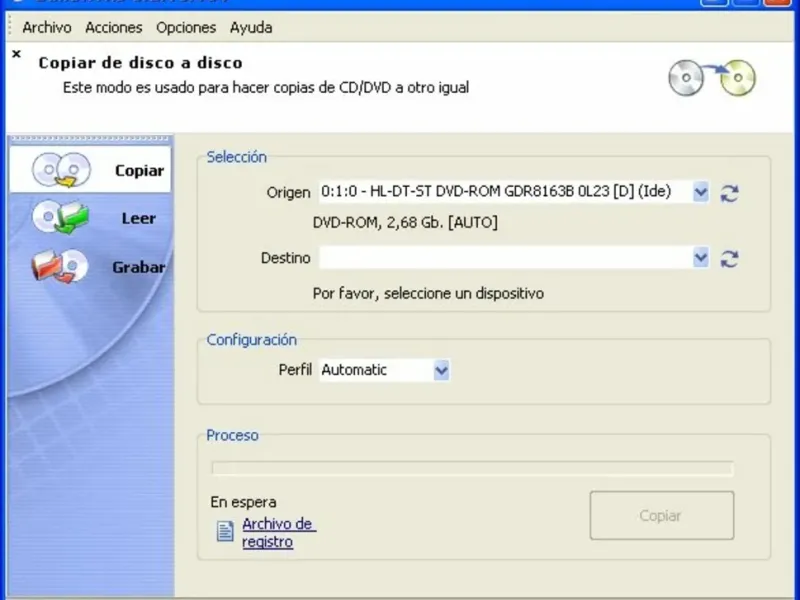Click the menu bar grip handle
Viewport: 800px width, 600px height.
(x=10, y=27)
